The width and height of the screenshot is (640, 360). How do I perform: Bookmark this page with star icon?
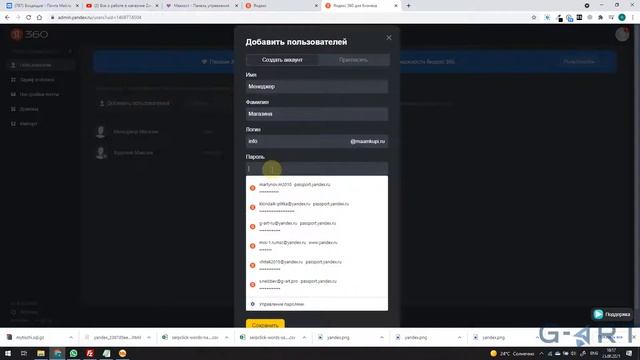tap(534, 18)
